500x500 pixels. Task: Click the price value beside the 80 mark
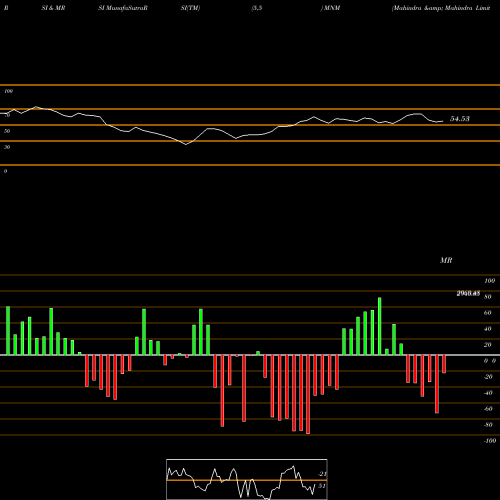(x=468, y=293)
